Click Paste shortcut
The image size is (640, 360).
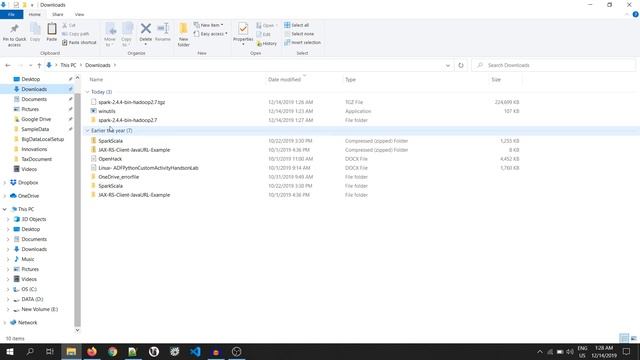point(79,42)
